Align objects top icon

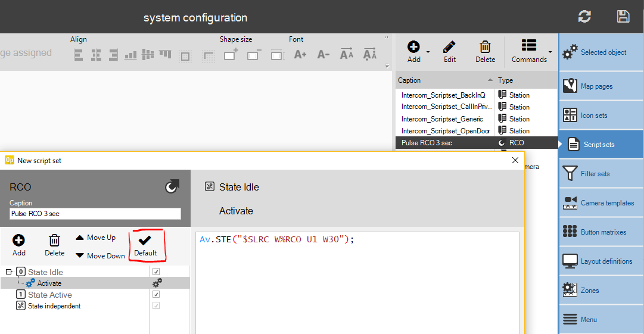tap(165, 54)
